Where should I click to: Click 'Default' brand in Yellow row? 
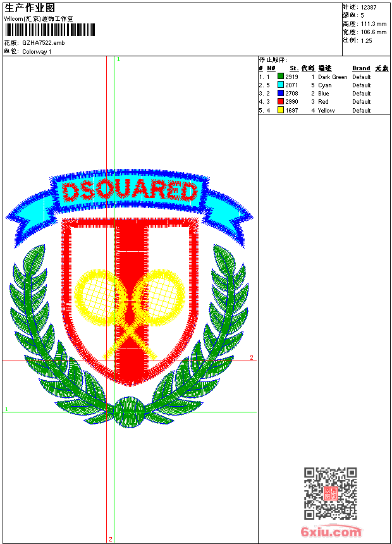point(361,110)
